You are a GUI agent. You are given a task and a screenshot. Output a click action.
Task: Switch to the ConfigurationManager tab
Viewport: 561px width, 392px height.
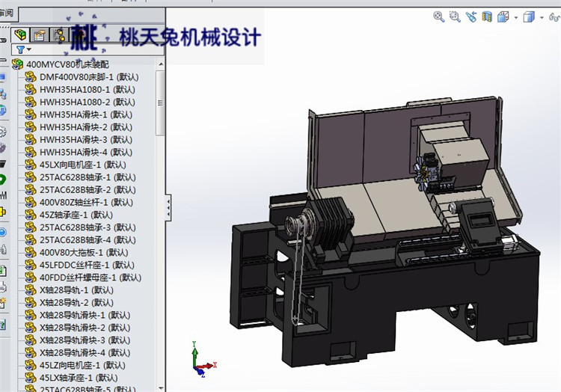point(58,34)
